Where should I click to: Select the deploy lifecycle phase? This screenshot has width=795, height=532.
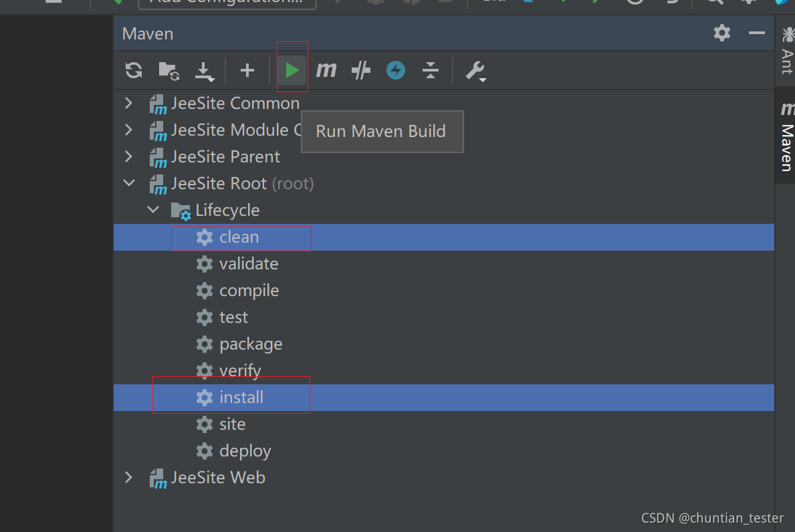tap(444, 451)
